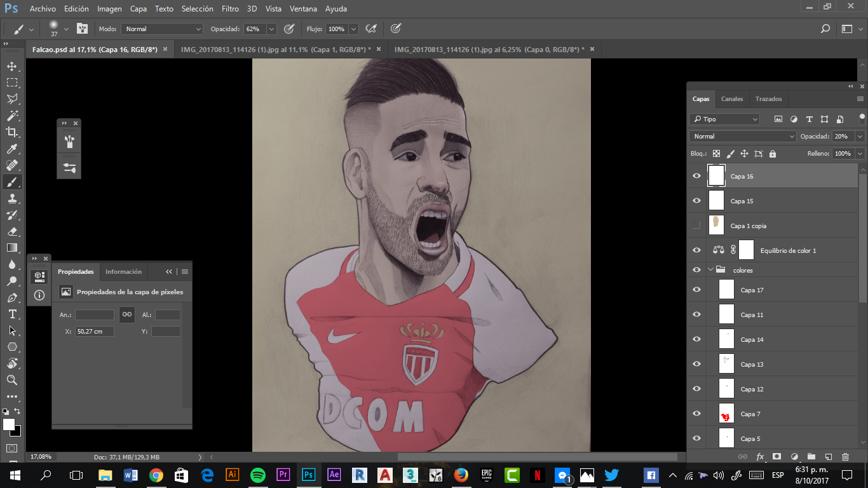Hide the Capa 15 layer
The width and height of the screenshot is (868, 488).
[696, 201]
